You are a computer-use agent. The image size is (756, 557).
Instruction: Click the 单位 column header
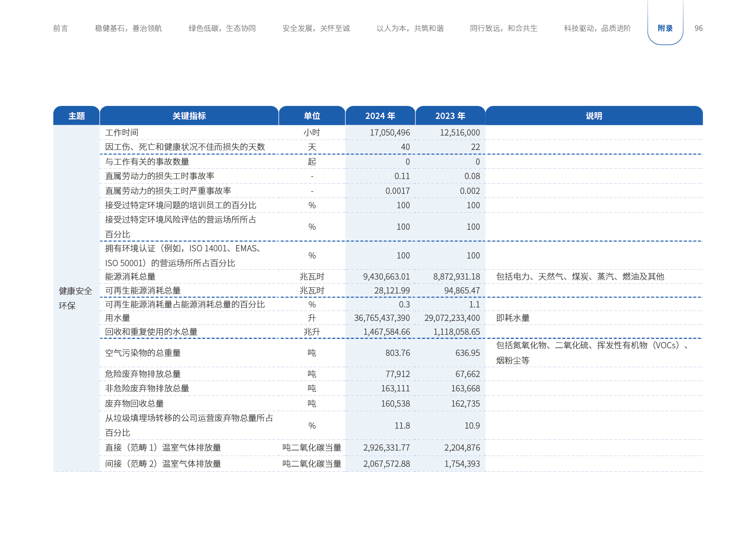click(312, 116)
